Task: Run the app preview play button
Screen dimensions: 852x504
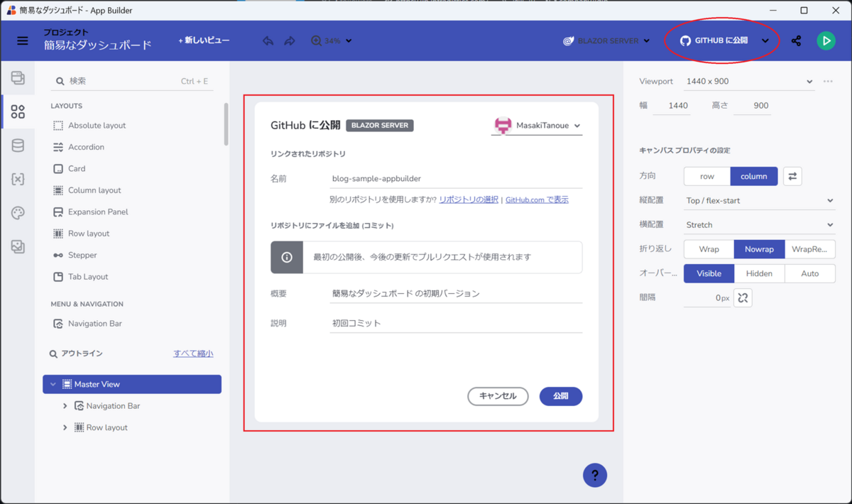Action: [826, 41]
